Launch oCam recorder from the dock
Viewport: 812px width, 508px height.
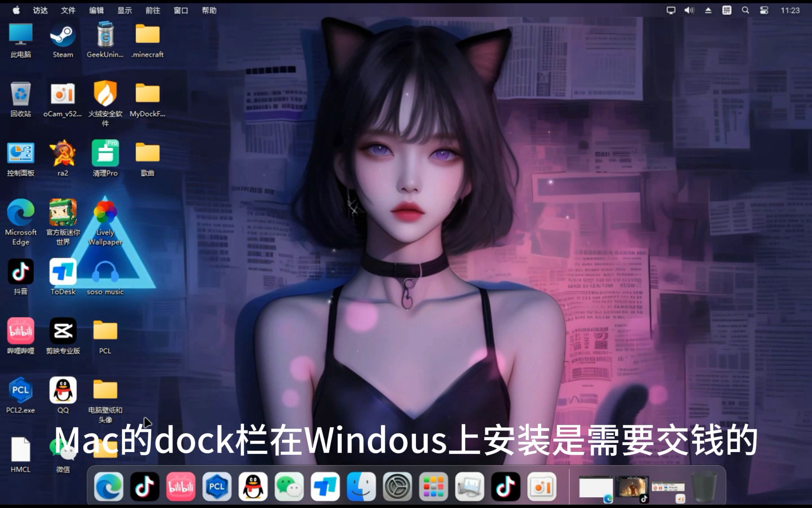point(541,486)
